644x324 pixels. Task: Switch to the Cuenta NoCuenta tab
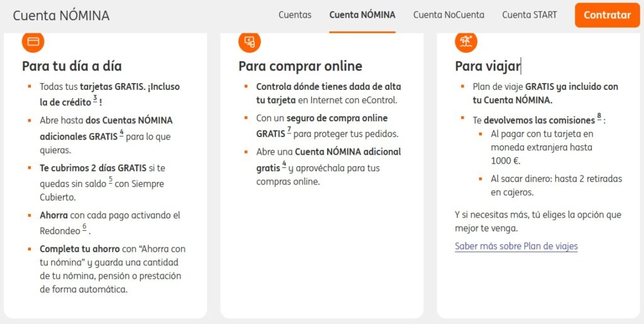pos(448,15)
